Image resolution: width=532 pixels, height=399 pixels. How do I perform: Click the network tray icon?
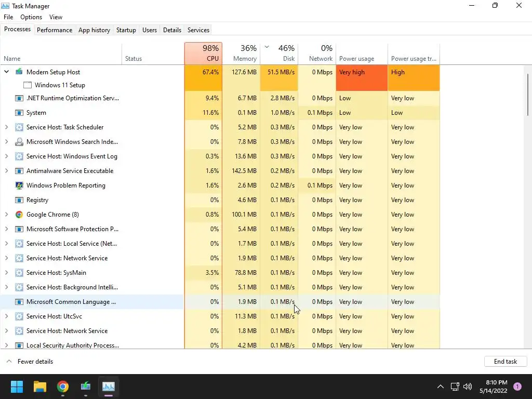click(x=455, y=387)
